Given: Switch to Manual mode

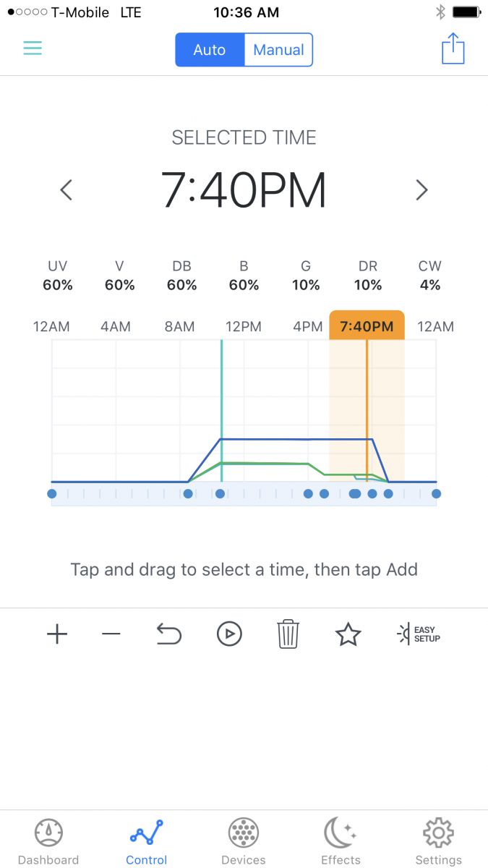Looking at the screenshot, I should click(278, 50).
